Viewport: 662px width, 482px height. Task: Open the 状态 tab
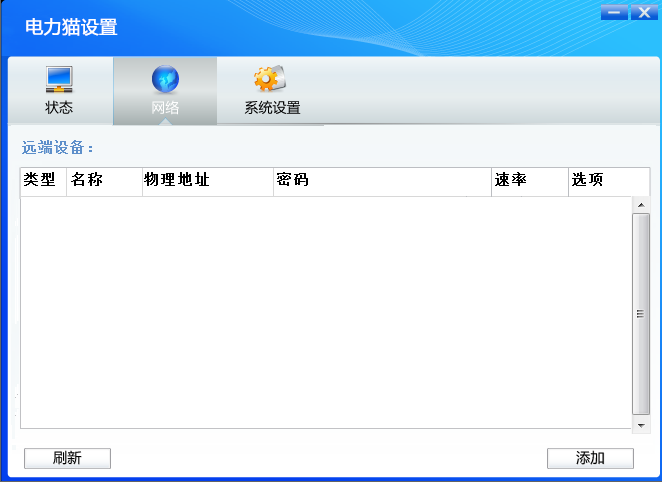tap(60, 91)
